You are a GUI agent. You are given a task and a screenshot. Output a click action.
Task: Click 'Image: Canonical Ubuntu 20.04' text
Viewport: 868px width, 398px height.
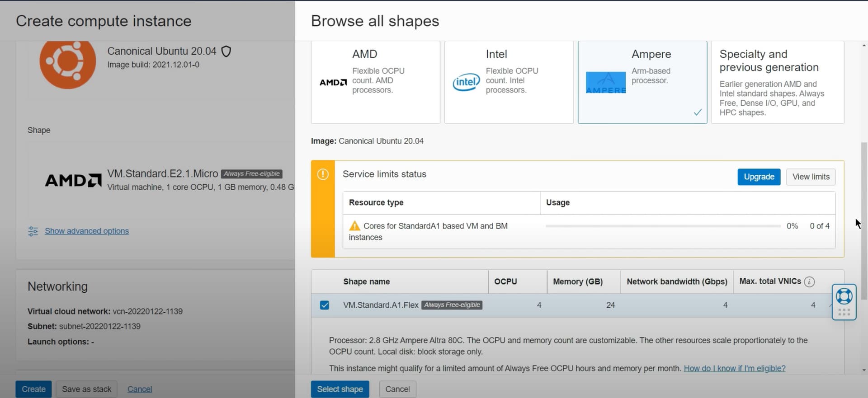[x=367, y=141]
